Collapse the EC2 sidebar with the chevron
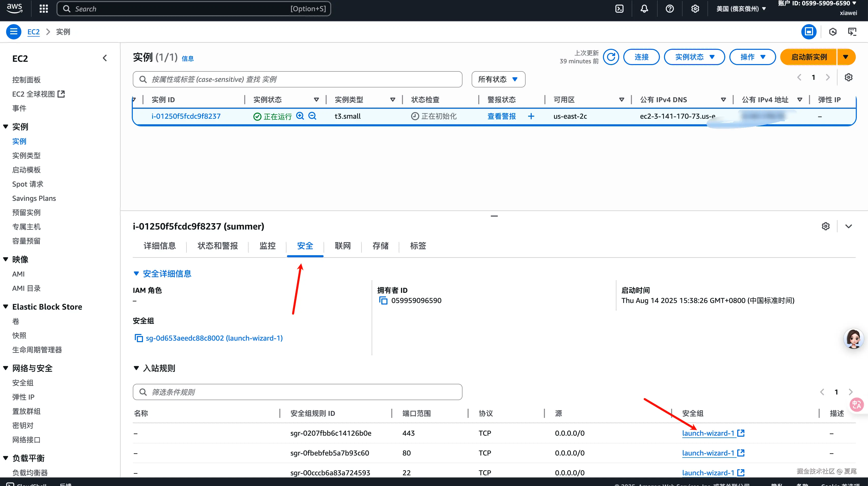Image resolution: width=868 pixels, height=486 pixels. tap(105, 58)
